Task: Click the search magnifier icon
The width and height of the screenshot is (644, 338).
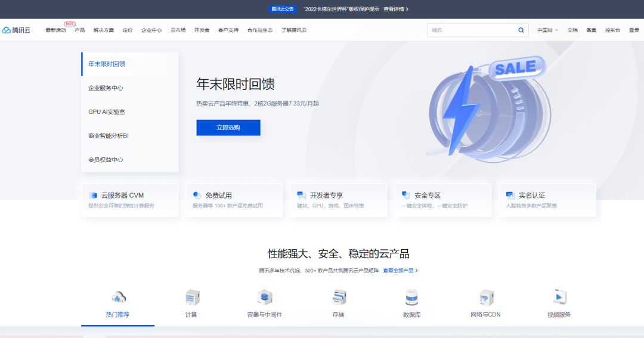Action: coord(521,30)
